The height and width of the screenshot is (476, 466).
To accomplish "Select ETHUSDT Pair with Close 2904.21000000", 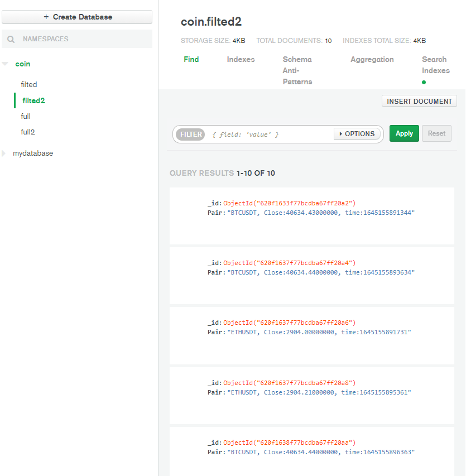I will tap(319, 392).
